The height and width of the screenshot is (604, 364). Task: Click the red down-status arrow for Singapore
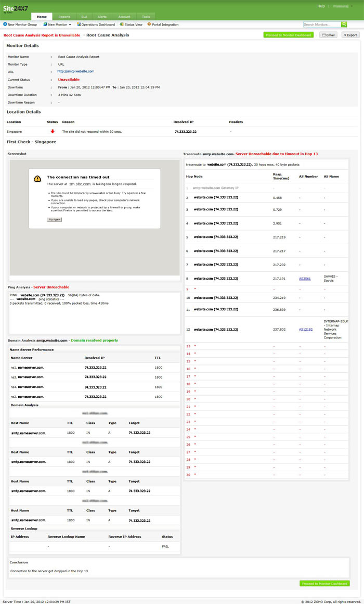[x=52, y=131]
